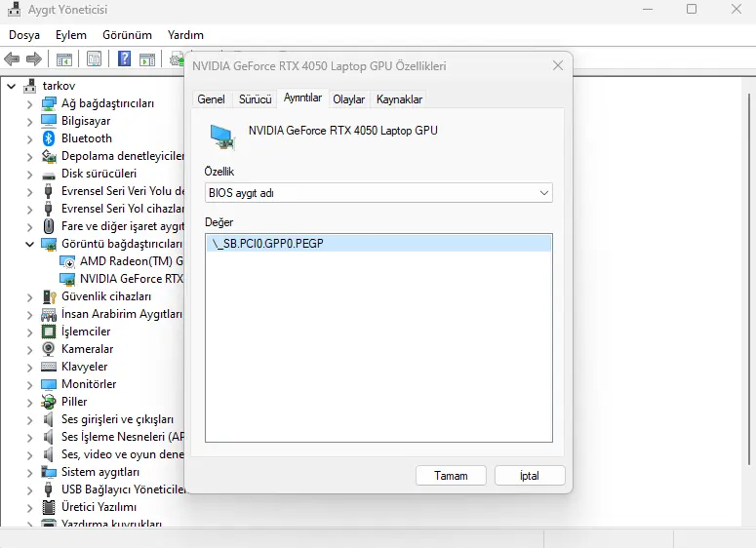The height and width of the screenshot is (548, 756).
Task: Cancel with the İptal button
Action: coord(530,476)
